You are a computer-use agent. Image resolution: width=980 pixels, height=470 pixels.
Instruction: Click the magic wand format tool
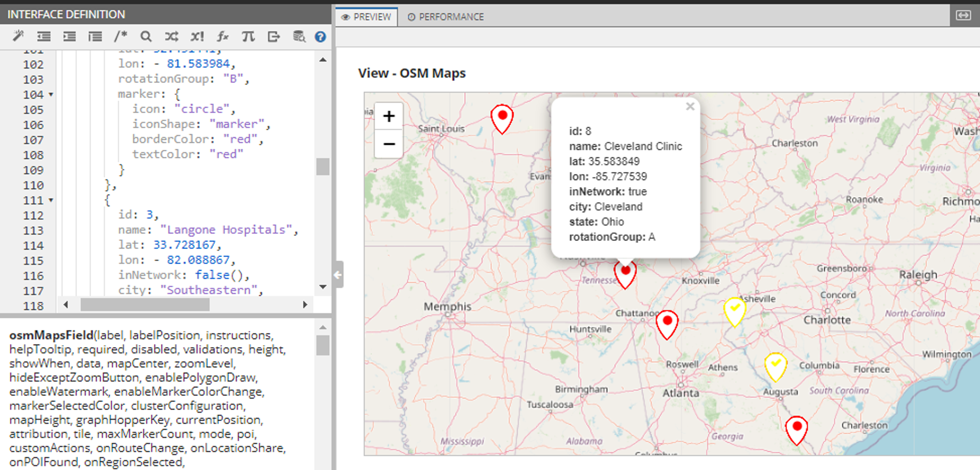tap(18, 36)
